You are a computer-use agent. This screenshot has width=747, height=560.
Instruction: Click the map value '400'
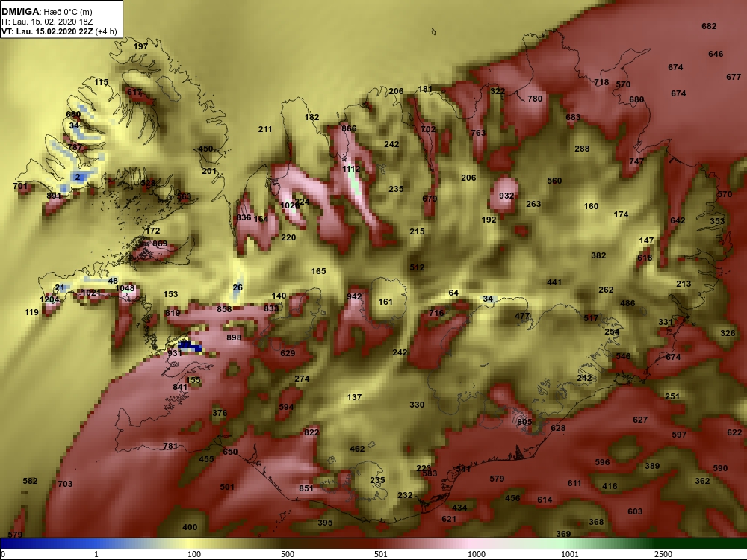(x=190, y=527)
